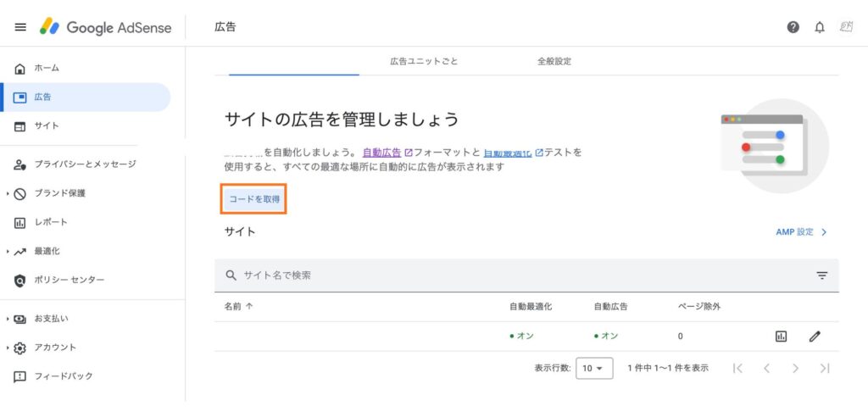
Task: Switch to the 広告ユニットごと tab
Action: 424,62
